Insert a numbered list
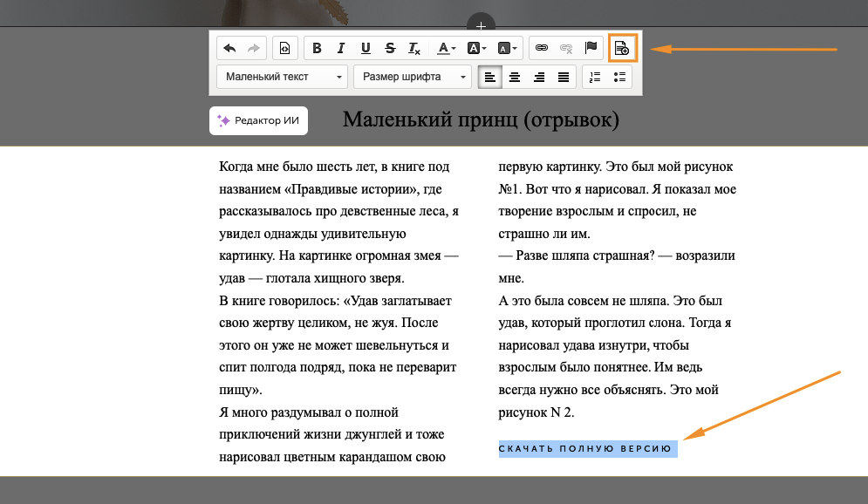 (595, 77)
